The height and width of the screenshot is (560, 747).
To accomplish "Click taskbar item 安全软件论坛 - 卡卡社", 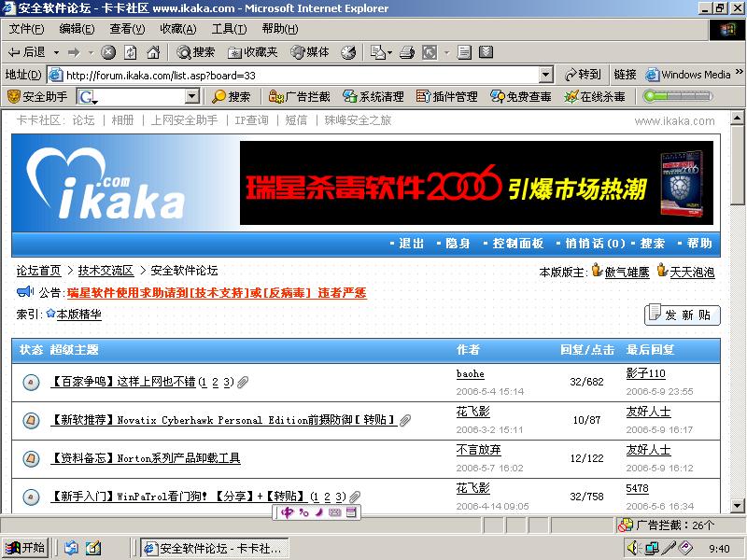I will tap(215, 549).
